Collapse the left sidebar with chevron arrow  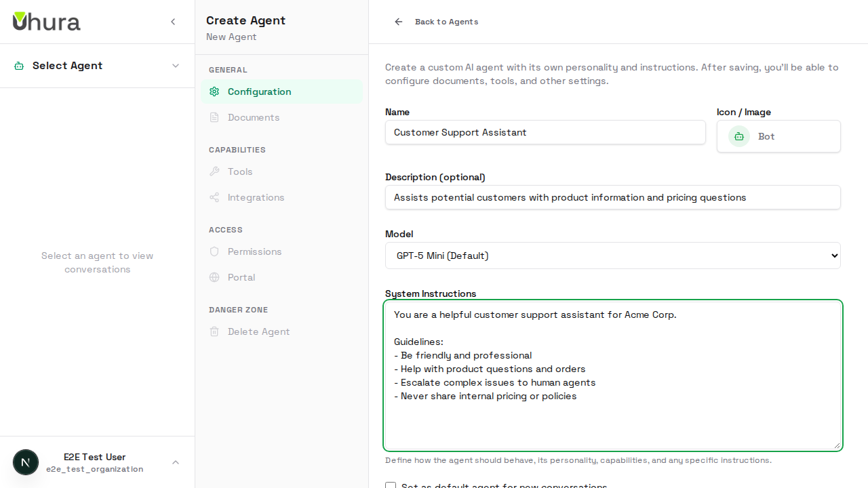[173, 21]
